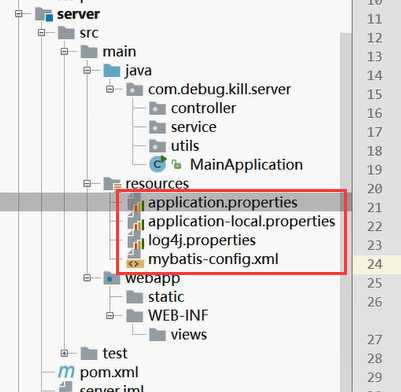Click the src folder icon
Viewport: 401px width, 392px height.
66,33
